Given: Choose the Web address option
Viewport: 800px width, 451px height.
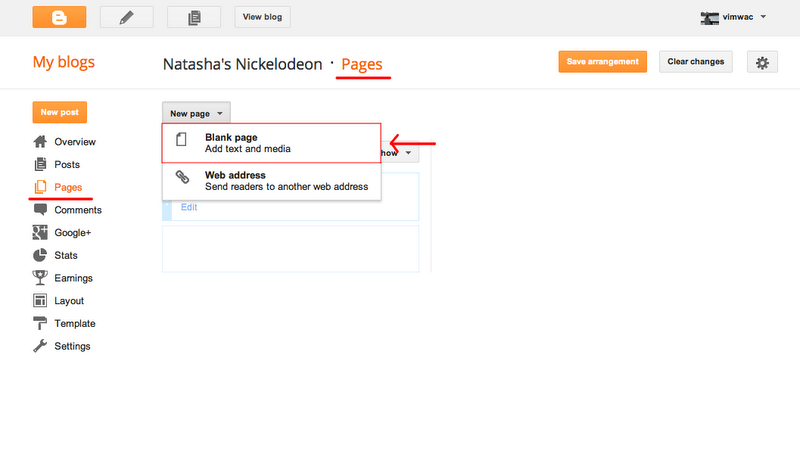Looking at the screenshot, I should coord(271,181).
